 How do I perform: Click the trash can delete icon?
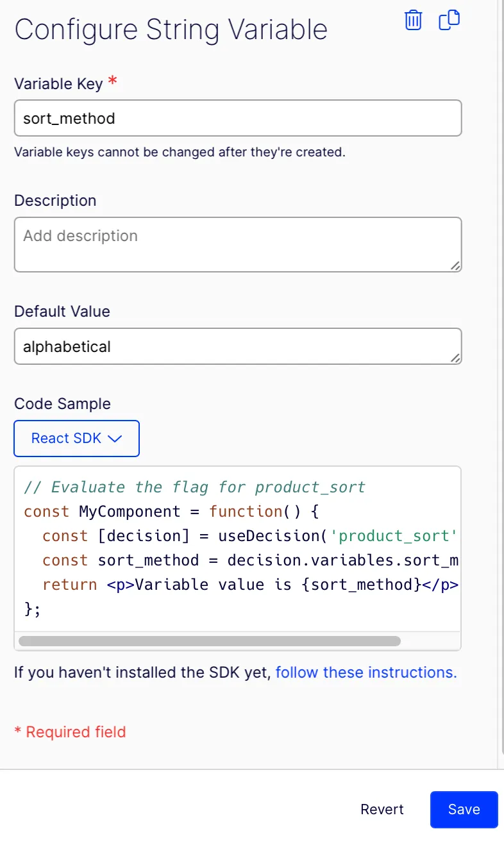pyautogui.click(x=414, y=20)
